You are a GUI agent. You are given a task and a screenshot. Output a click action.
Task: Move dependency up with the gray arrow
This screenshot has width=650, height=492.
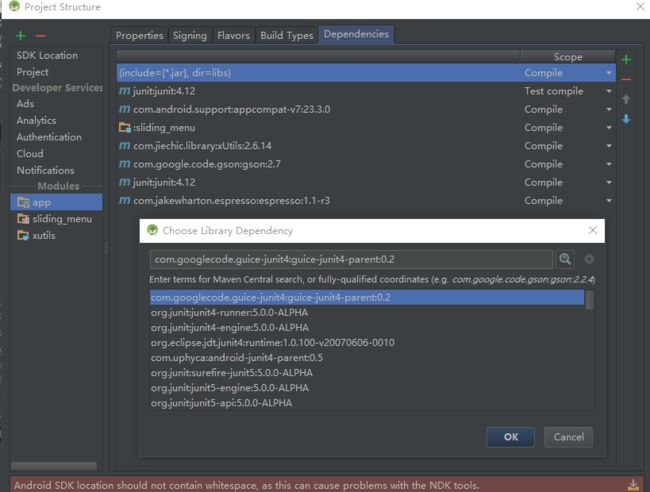coord(626,99)
